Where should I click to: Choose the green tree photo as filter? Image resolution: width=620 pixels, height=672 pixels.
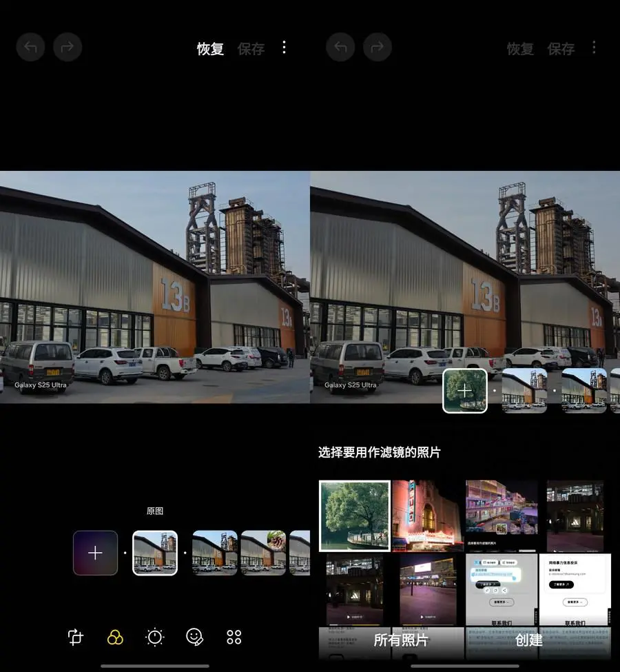(355, 516)
